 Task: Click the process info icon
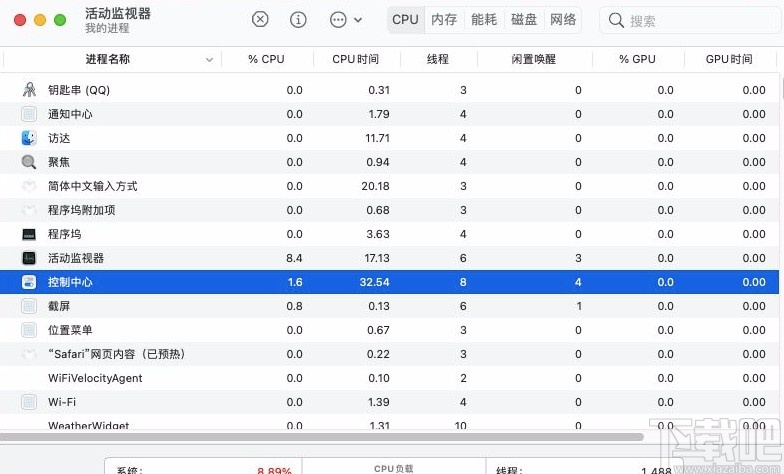[x=298, y=19]
